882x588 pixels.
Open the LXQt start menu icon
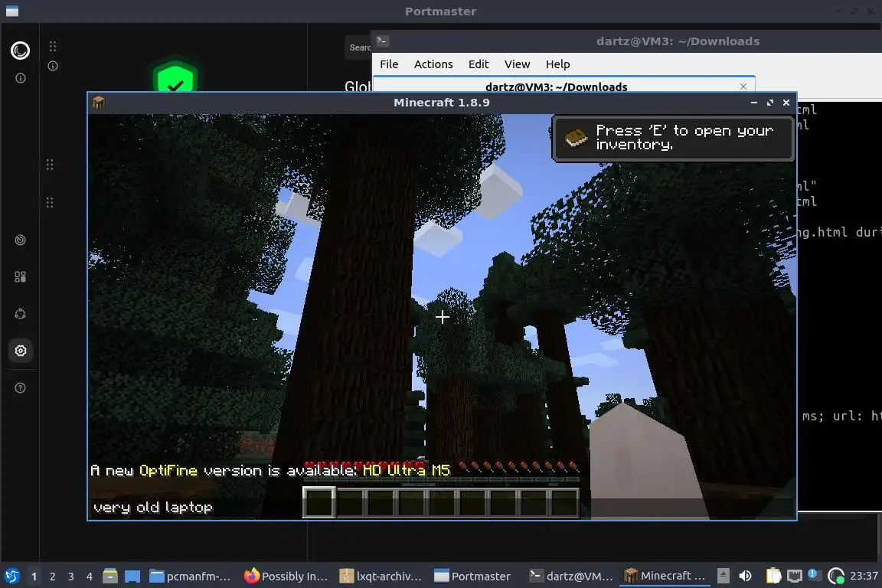pos(12,577)
